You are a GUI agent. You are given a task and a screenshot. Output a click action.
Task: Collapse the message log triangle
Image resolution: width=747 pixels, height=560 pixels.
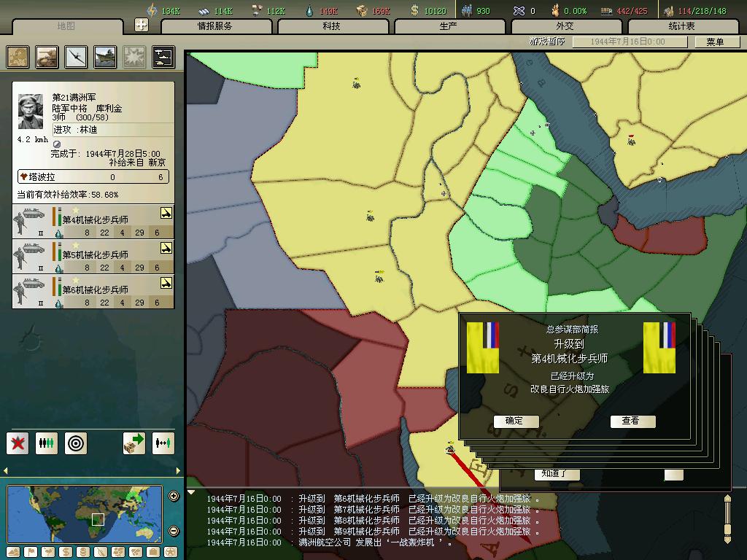(x=191, y=493)
